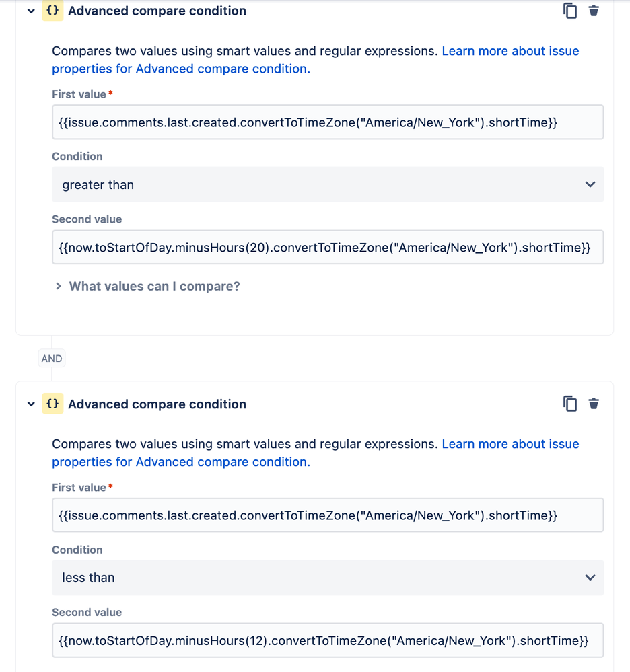Expand 'What values can I compare?' section
This screenshot has width=630, height=672.
(x=147, y=286)
